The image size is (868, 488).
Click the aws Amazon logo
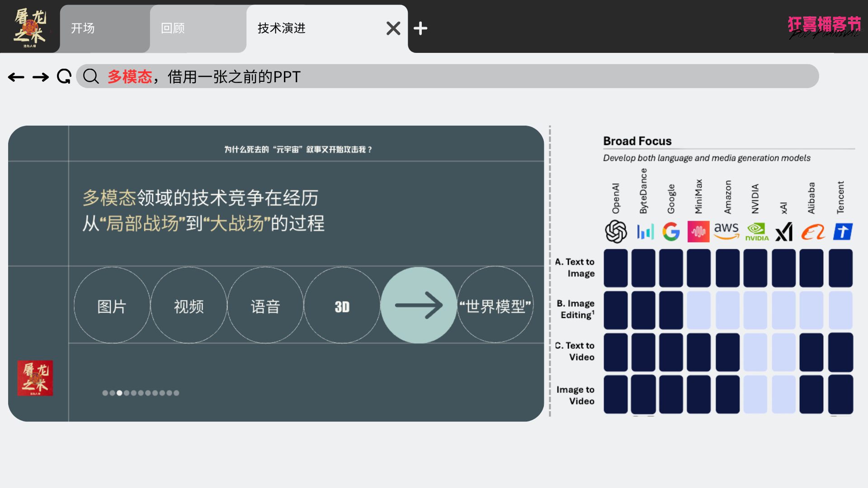pyautogui.click(x=726, y=231)
